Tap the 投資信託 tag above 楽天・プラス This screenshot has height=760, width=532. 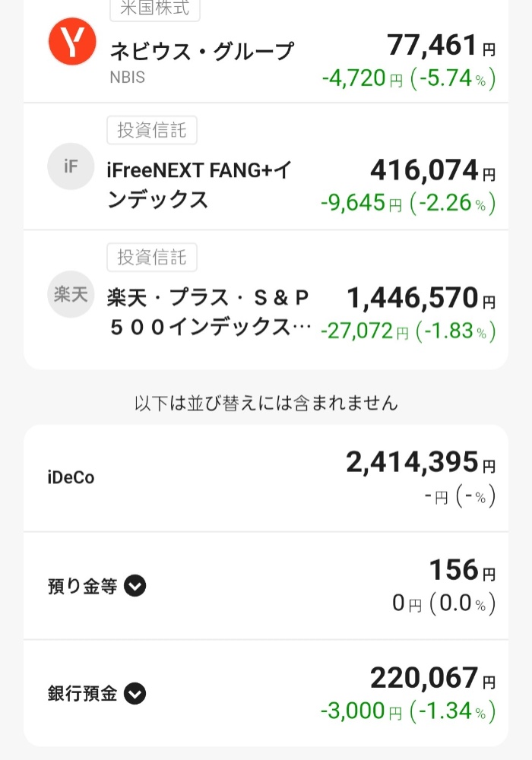152,258
